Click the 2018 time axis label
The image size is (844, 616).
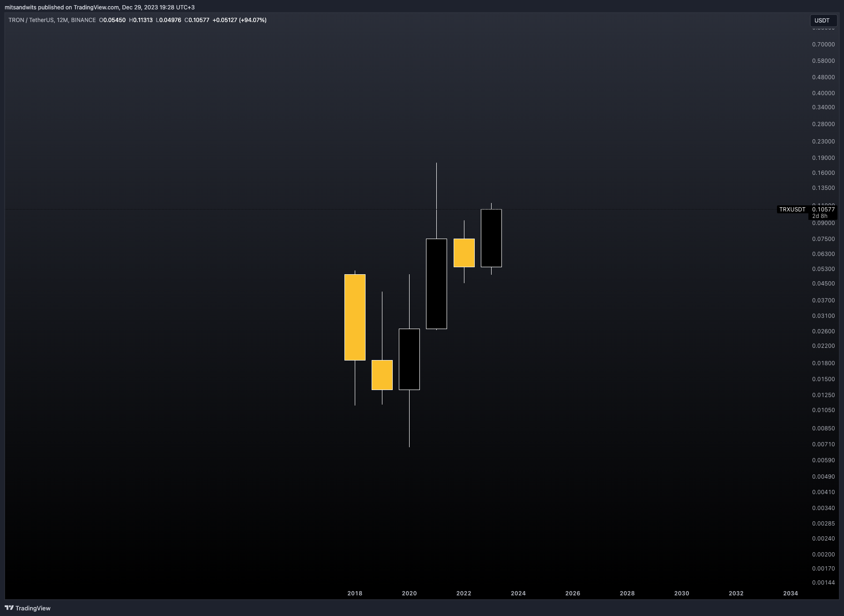click(355, 593)
